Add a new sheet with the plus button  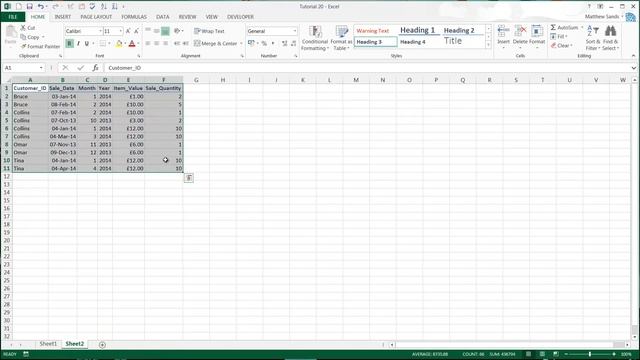coord(102,345)
